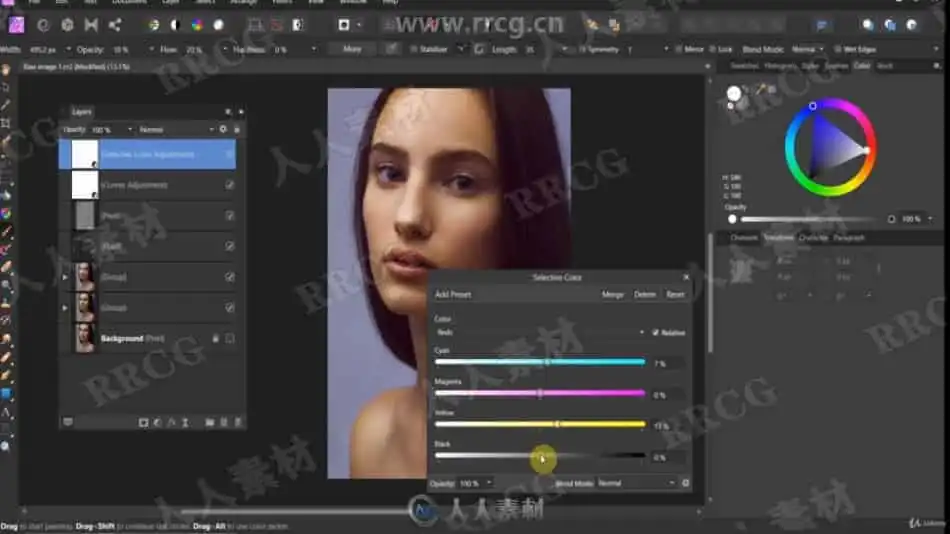The width and height of the screenshot is (950, 534).
Task: Click the Yellow slider handle
Action: click(557, 424)
